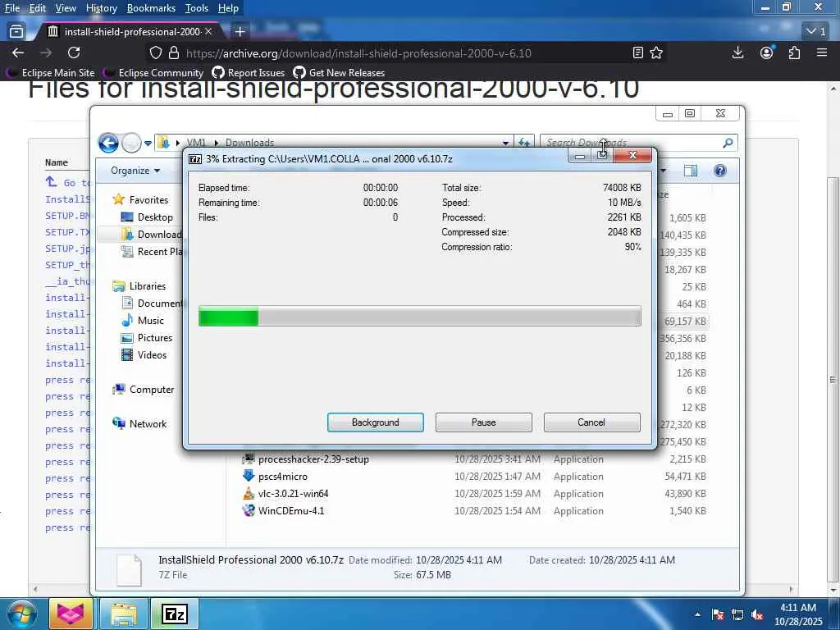
Task: Click the 7-Zip taskbar icon
Action: pos(175,614)
